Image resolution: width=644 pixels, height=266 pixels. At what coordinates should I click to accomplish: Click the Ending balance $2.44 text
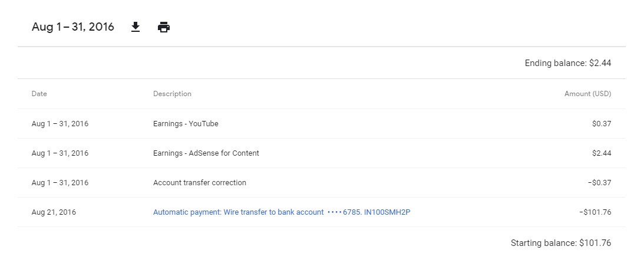(x=568, y=63)
